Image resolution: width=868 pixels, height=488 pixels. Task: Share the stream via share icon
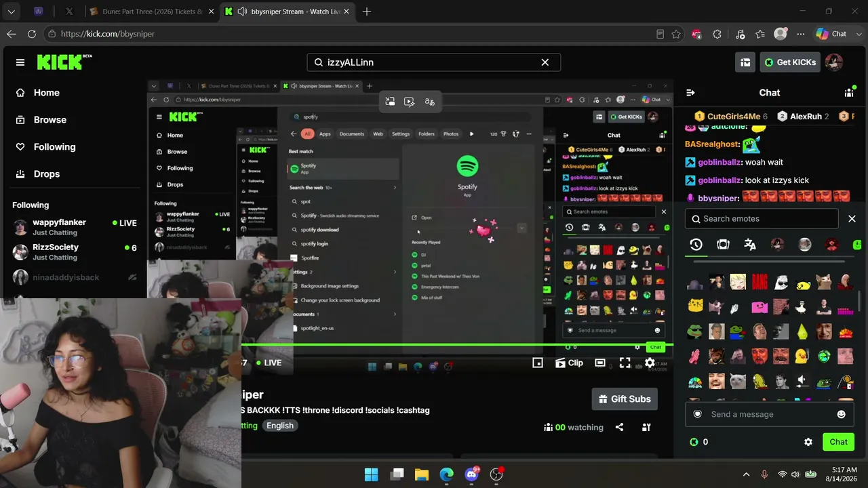pos(619,427)
